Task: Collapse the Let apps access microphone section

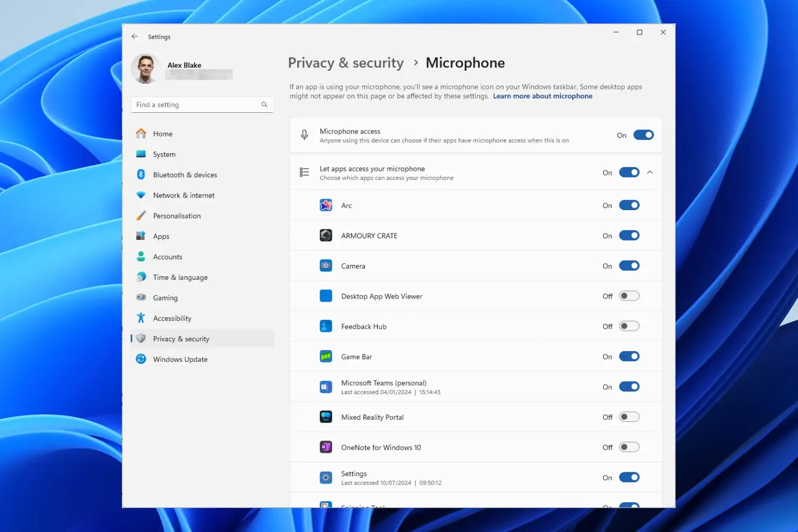Action: coord(650,172)
